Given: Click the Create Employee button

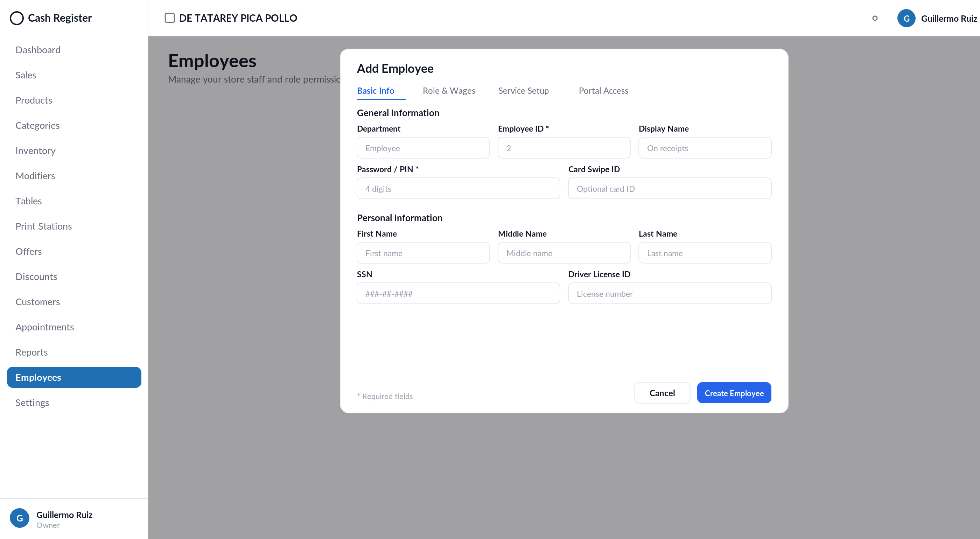Looking at the screenshot, I should click(x=734, y=393).
